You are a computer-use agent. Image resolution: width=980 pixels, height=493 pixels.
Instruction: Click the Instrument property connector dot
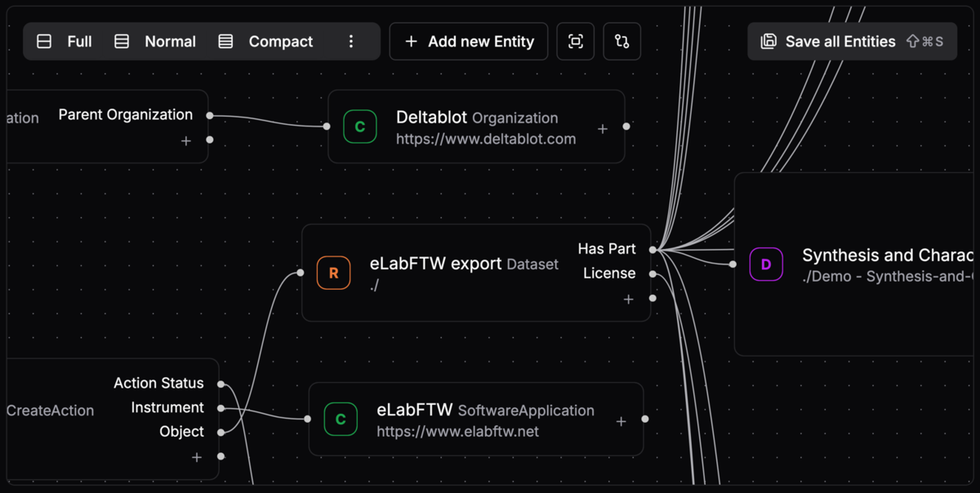point(221,407)
